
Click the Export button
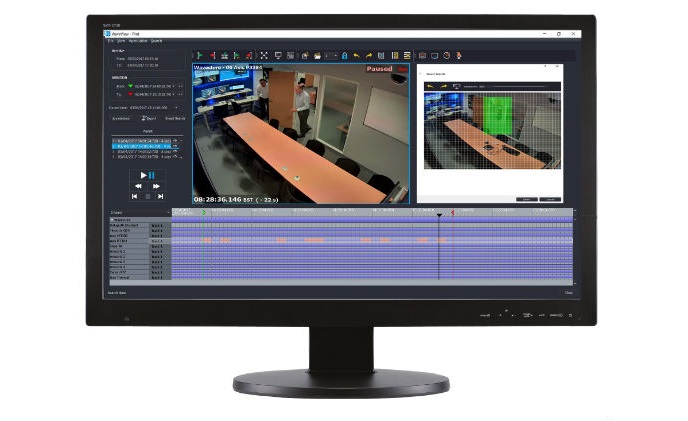tap(149, 119)
